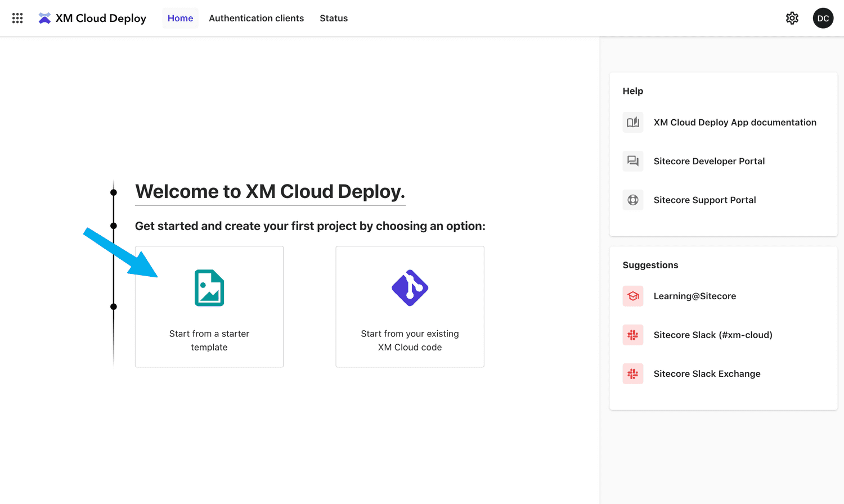Open the Authentication clients tab

click(256, 18)
